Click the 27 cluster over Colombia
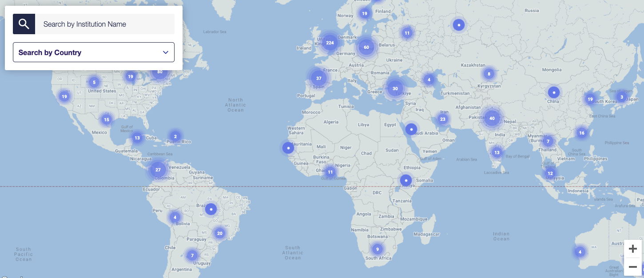This screenshot has height=278, width=644. [158, 170]
